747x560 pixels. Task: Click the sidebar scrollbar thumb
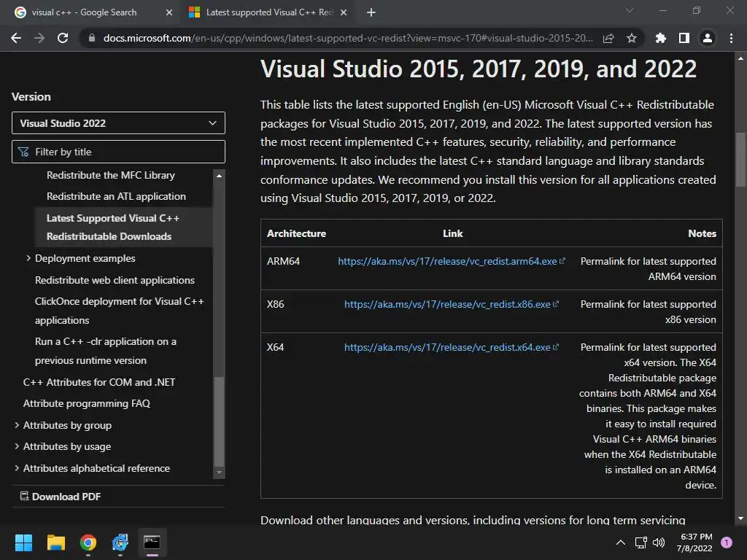tap(219, 421)
